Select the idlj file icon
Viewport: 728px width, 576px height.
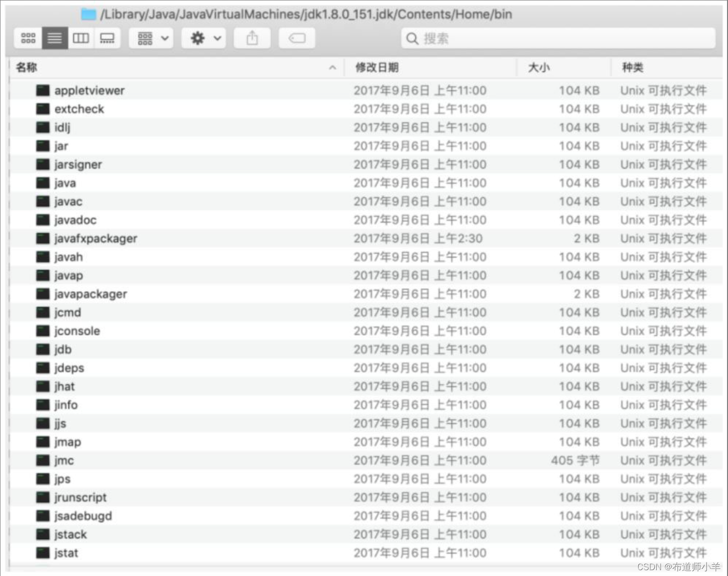coord(43,127)
